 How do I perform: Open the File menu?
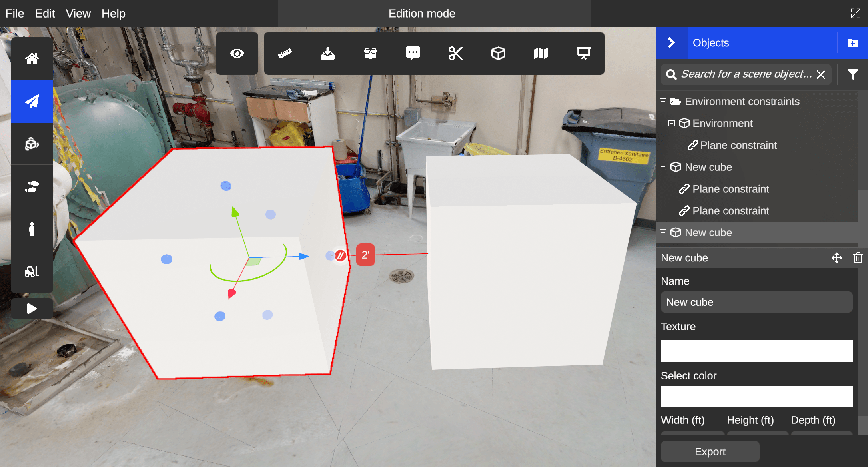15,14
